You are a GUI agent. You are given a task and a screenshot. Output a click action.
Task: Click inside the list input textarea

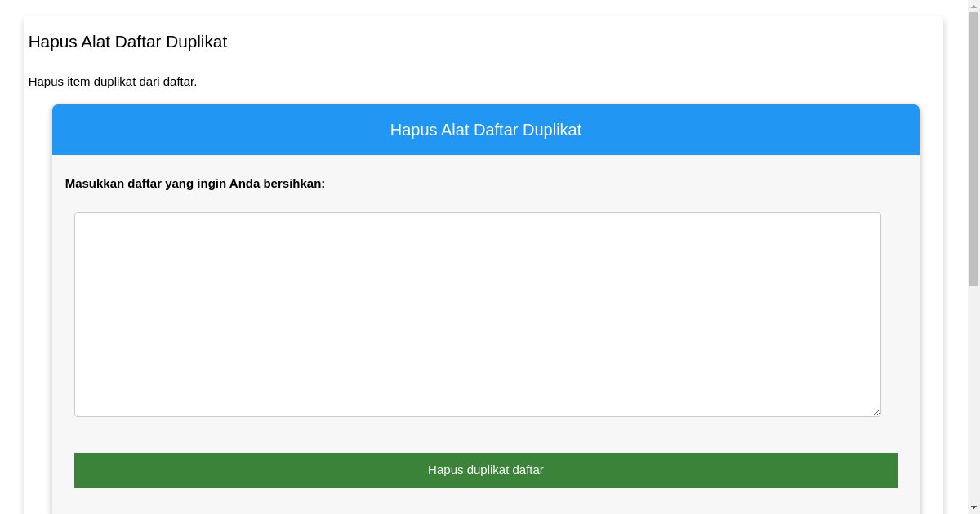[x=478, y=313]
